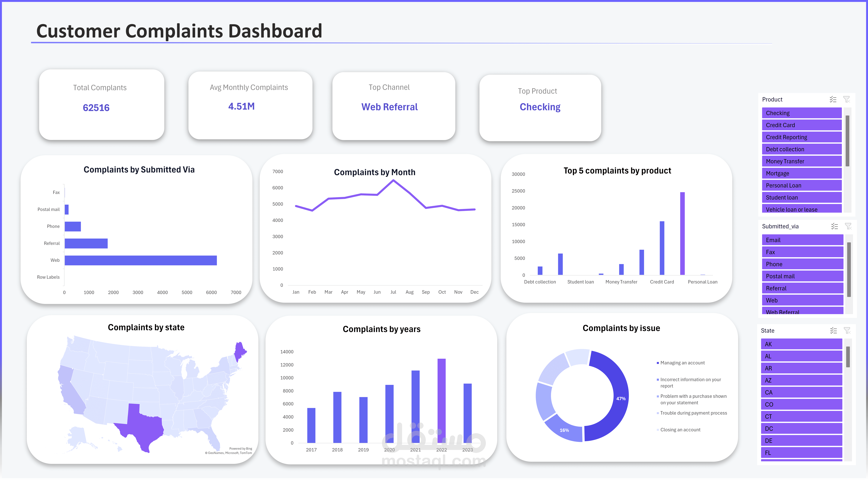Image resolution: width=868 pixels, height=480 pixels.
Task: Click the 2022 bar in years chart
Action: pyautogui.click(x=441, y=401)
